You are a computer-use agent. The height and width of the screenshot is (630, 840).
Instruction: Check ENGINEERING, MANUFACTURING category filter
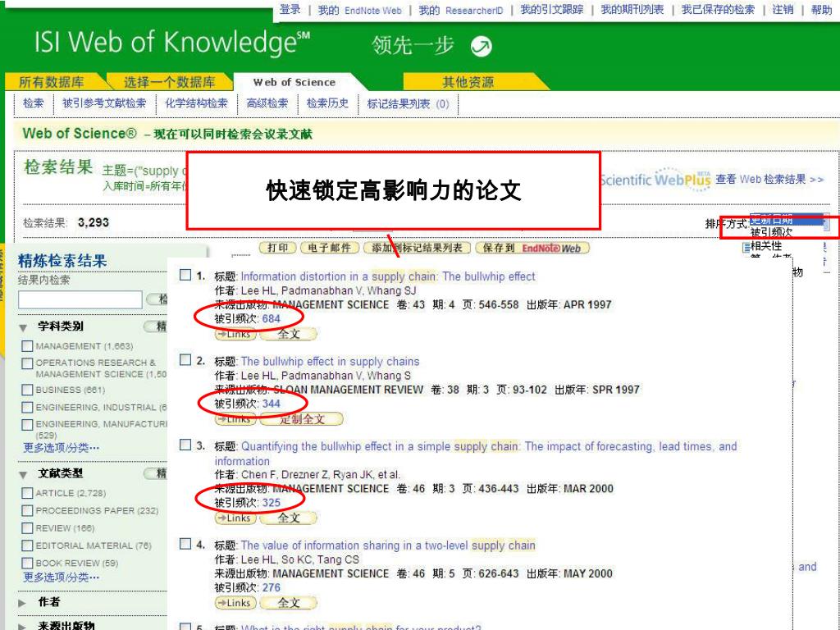[x=27, y=424]
